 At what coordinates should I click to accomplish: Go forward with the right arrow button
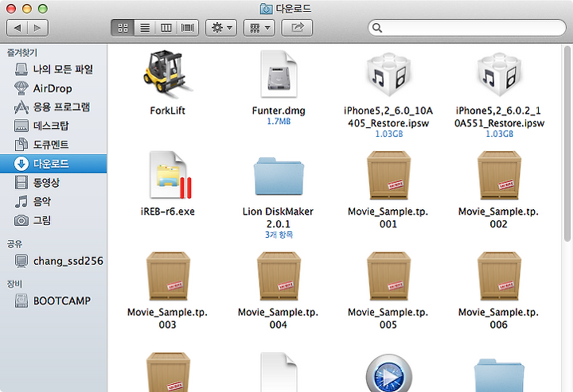click(37, 28)
